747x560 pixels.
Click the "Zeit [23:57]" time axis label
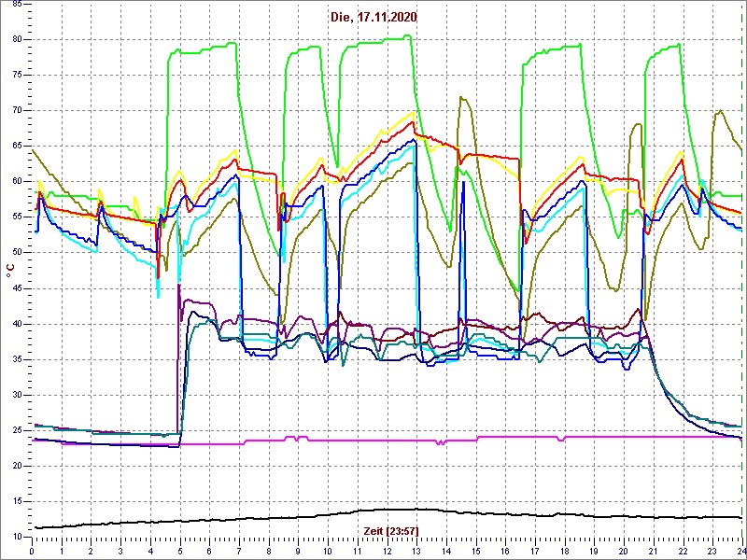pyautogui.click(x=391, y=530)
